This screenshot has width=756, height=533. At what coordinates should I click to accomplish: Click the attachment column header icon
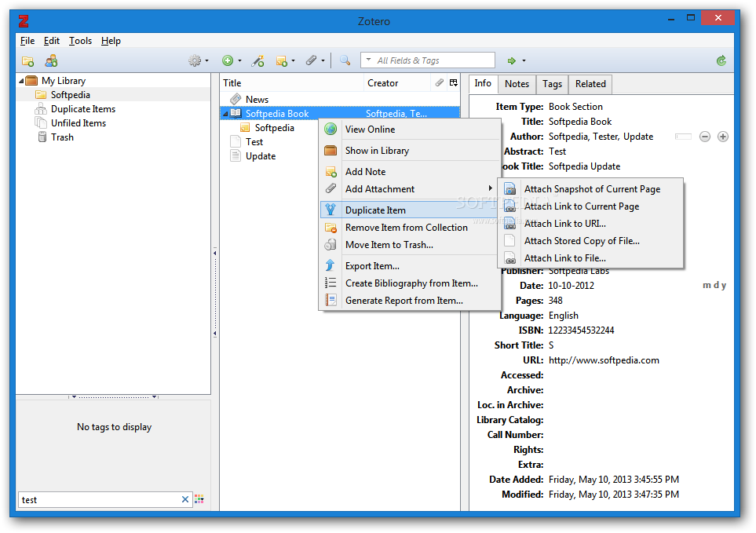[439, 83]
